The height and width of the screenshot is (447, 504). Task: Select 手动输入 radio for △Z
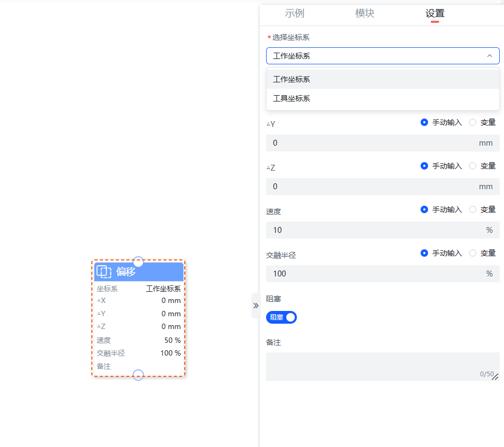(424, 166)
